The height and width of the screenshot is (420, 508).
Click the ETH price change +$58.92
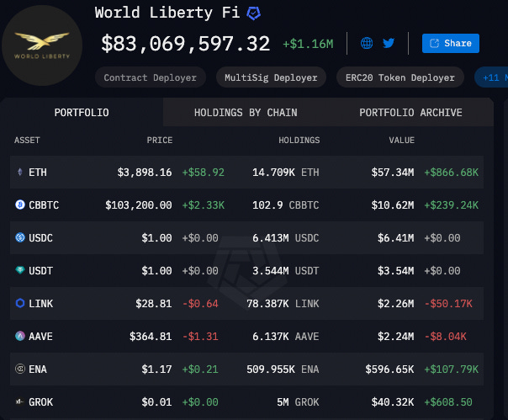pos(204,173)
